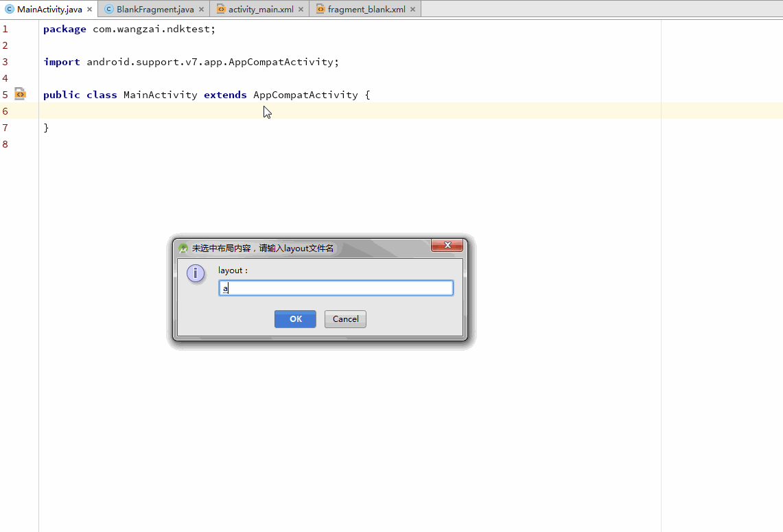The image size is (783, 532).
Task: Confirm the dialog with OK
Action: pyautogui.click(x=295, y=319)
